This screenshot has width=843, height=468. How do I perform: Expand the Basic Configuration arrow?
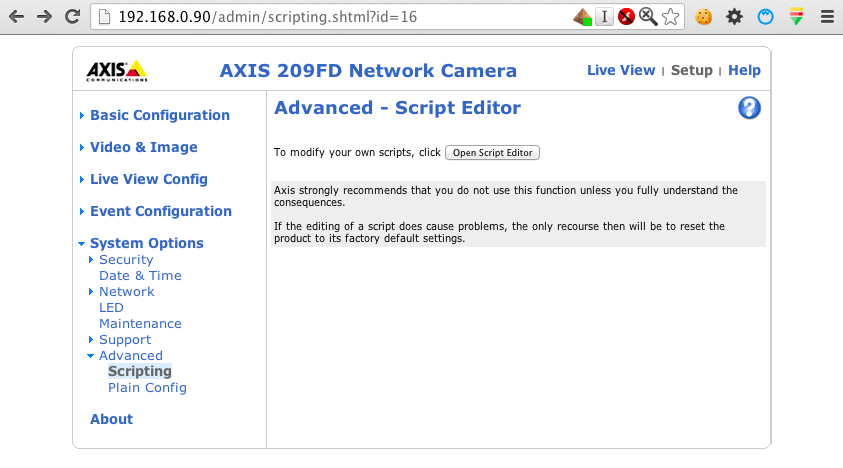pos(82,115)
